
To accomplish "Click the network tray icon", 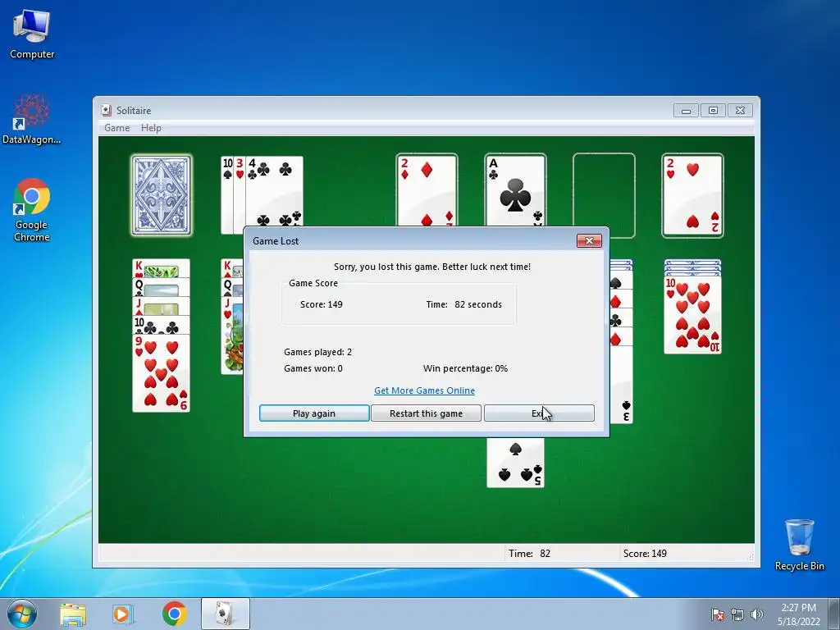I will point(737,614).
